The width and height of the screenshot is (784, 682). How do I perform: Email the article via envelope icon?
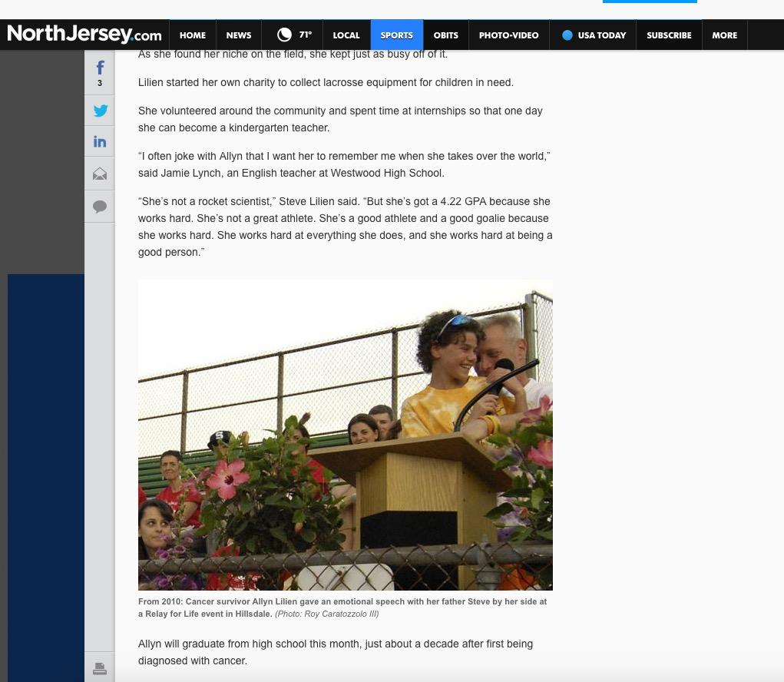[x=100, y=174]
